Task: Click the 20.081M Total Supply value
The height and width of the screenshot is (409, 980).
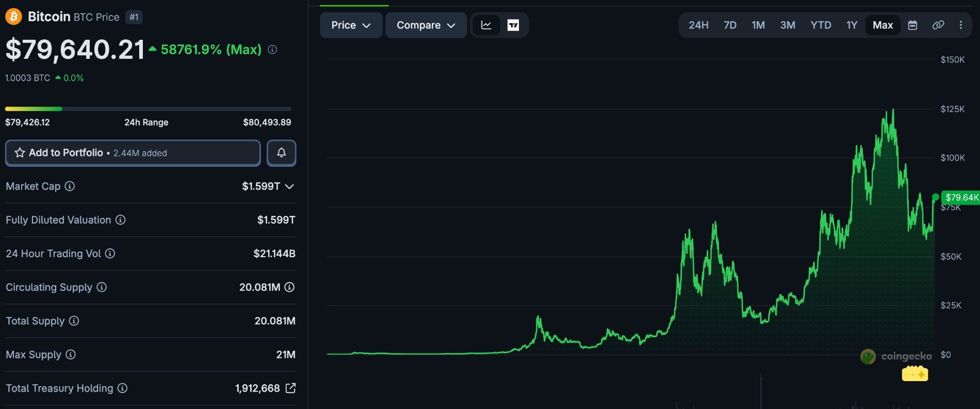Action: [275, 321]
